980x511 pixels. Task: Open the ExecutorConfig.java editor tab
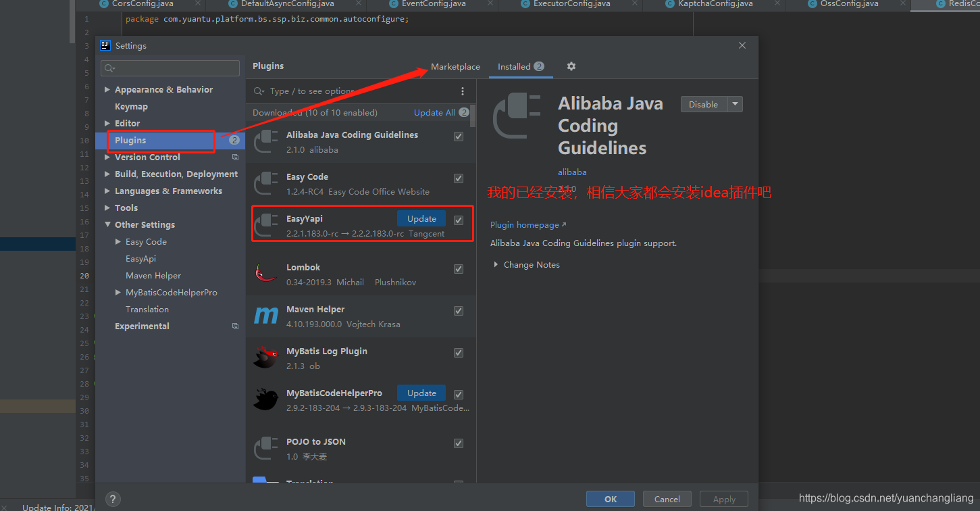pyautogui.click(x=571, y=4)
